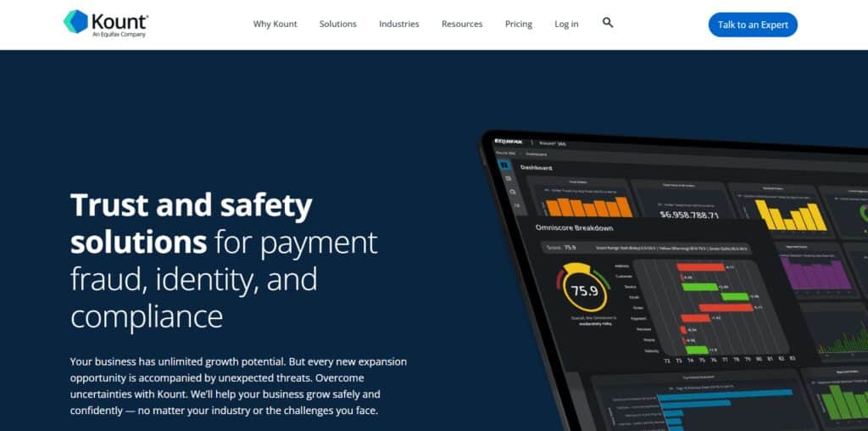Open the Resources menu
This screenshot has width=868, height=431.
462,24
